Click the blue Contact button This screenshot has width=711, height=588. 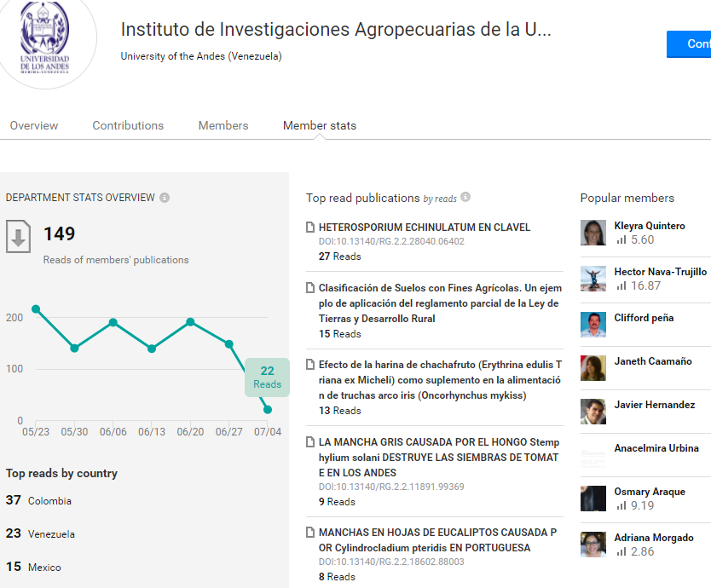coord(689,44)
